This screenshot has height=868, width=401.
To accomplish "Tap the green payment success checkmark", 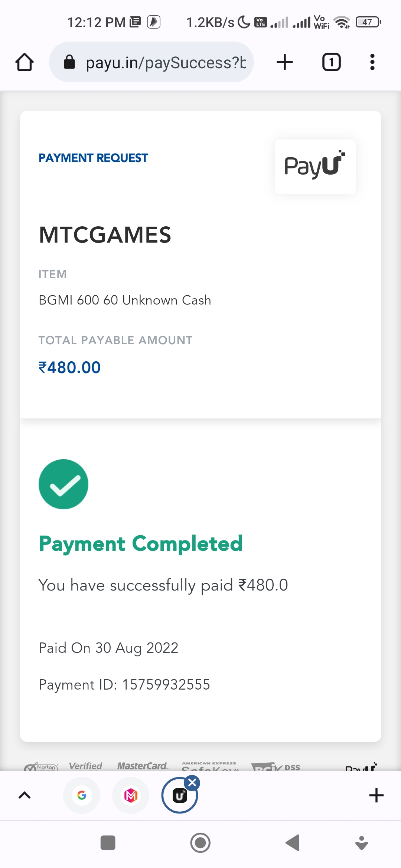I will coord(63,484).
